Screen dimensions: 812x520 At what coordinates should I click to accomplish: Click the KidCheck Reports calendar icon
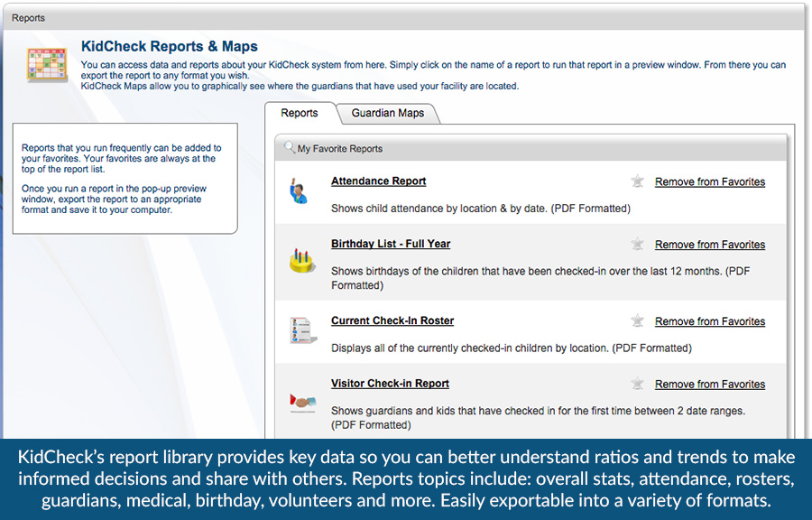[47, 65]
